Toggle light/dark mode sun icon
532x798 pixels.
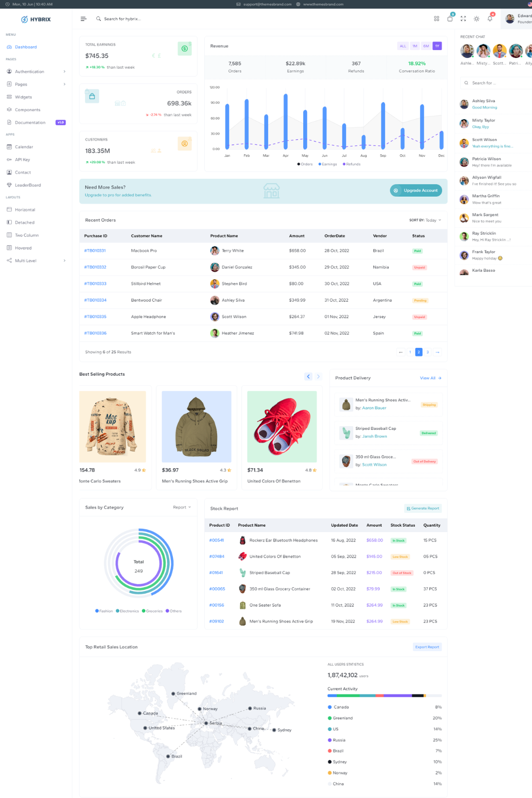point(477,19)
